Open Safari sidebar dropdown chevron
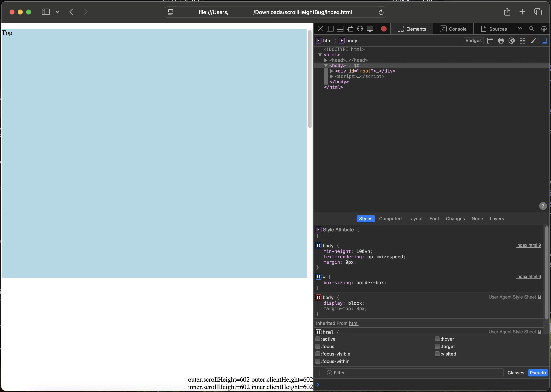Viewport: 551px width, 392px height. pyautogui.click(x=57, y=12)
